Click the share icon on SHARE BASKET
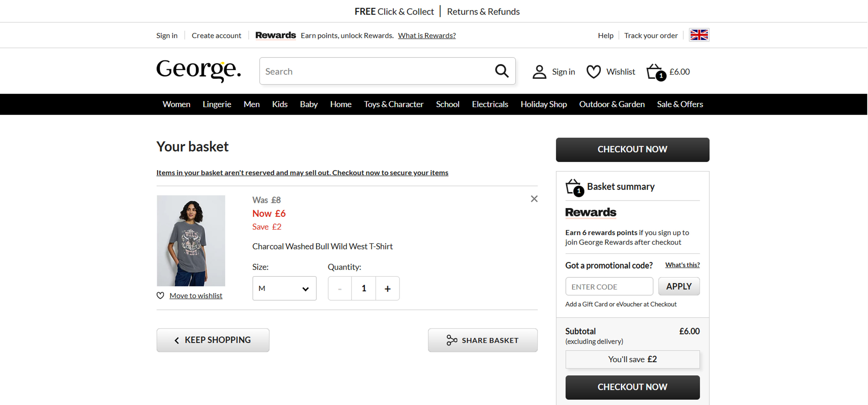Screen dimensions: 868x405 (452, 340)
